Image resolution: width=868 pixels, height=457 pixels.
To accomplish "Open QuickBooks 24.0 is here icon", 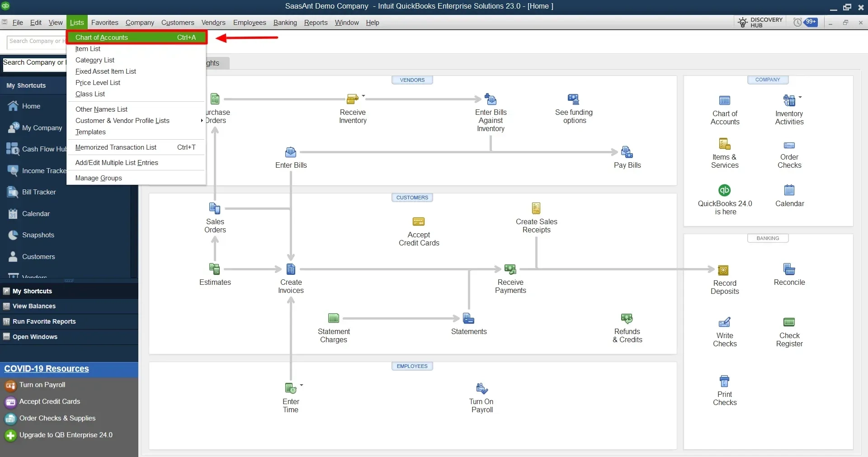I will (x=725, y=190).
